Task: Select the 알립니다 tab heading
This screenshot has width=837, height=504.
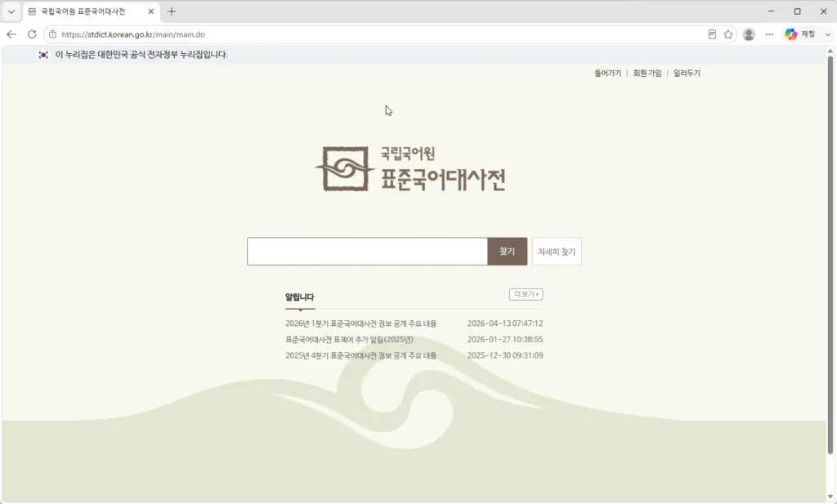Action: 299,297
